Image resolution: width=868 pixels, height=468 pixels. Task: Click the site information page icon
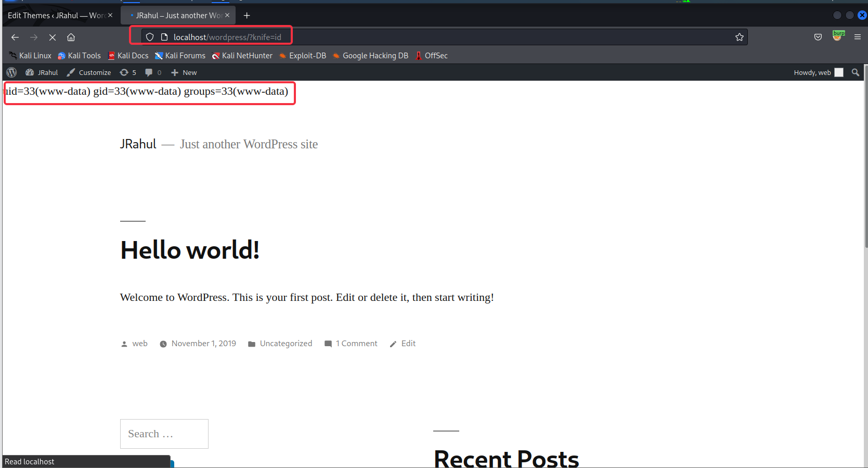click(164, 37)
